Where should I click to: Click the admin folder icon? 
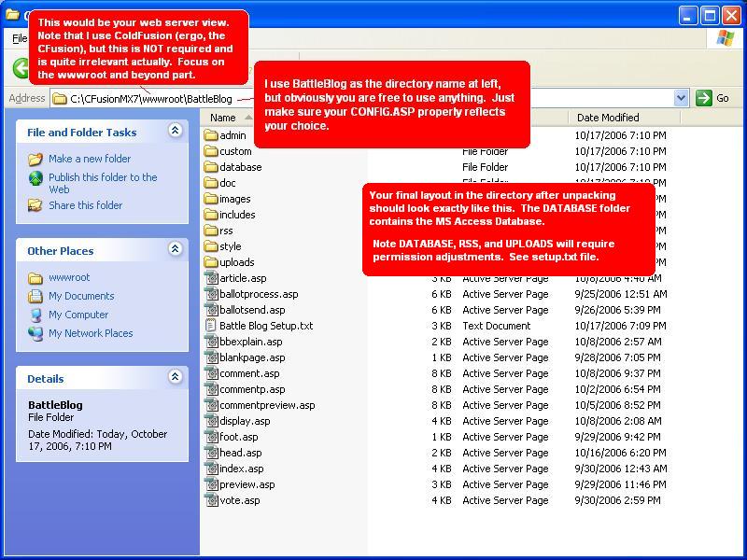(x=211, y=135)
